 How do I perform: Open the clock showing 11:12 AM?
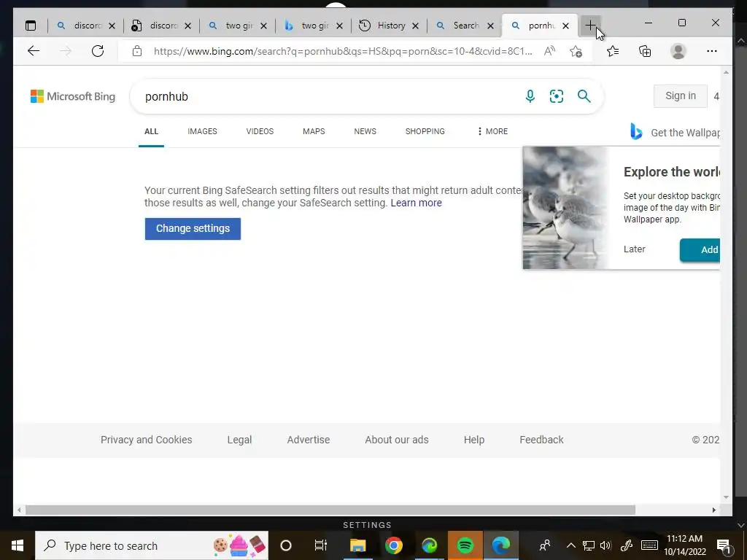tap(684, 545)
